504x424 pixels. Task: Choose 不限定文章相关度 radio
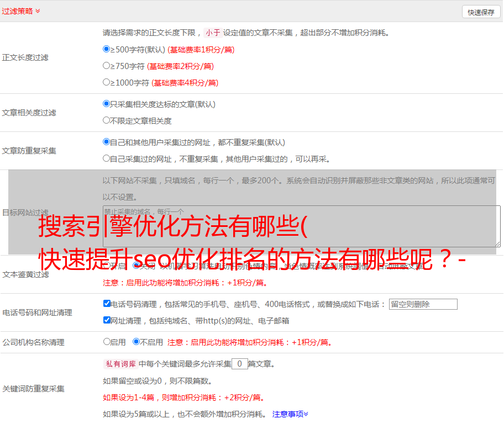tap(106, 120)
